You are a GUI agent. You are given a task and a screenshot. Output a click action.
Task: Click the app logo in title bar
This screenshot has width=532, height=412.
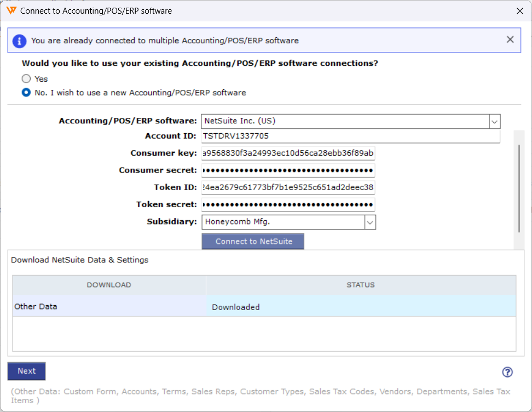click(x=11, y=10)
